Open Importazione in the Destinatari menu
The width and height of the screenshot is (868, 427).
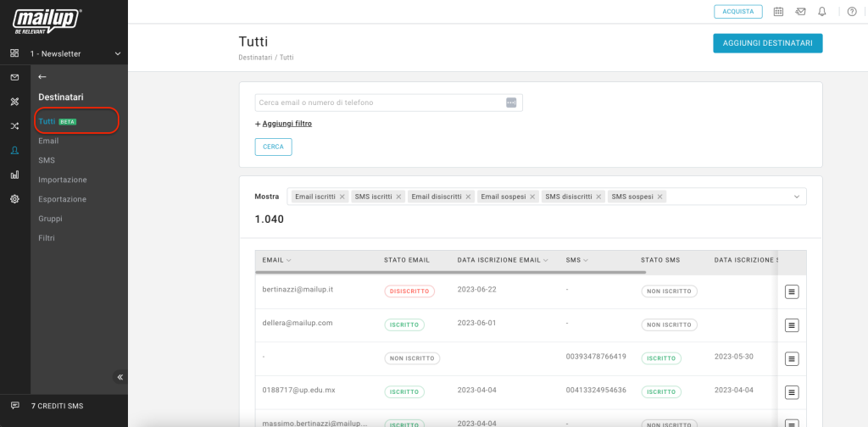(63, 180)
